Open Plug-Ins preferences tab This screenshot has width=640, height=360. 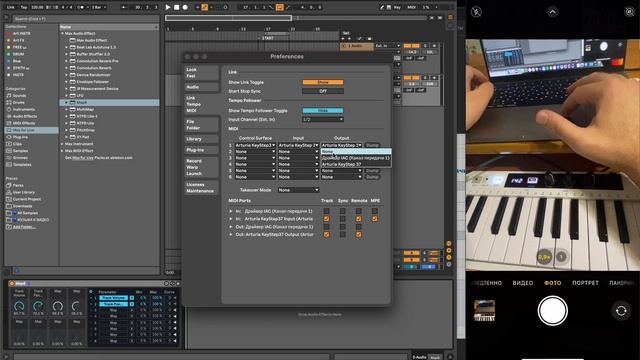202,150
